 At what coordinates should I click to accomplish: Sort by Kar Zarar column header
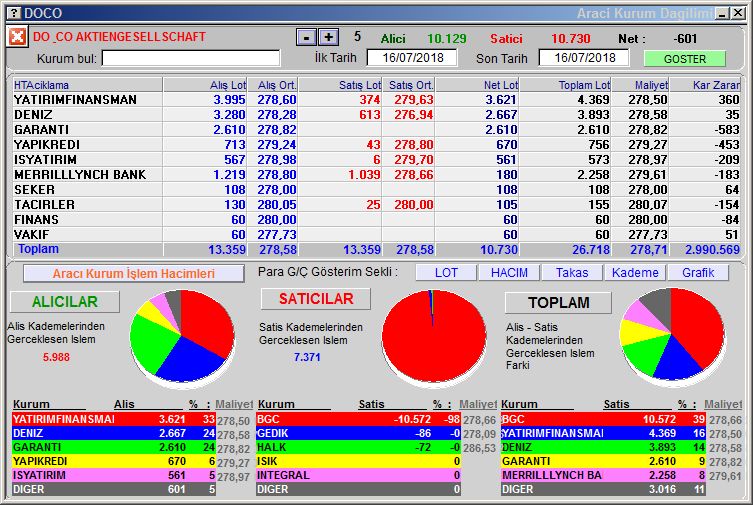click(x=705, y=85)
